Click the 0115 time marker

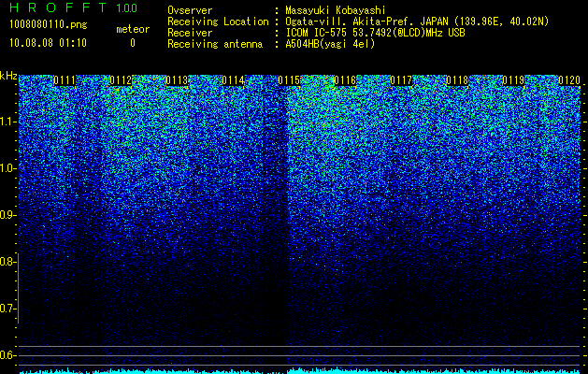[289, 80]
